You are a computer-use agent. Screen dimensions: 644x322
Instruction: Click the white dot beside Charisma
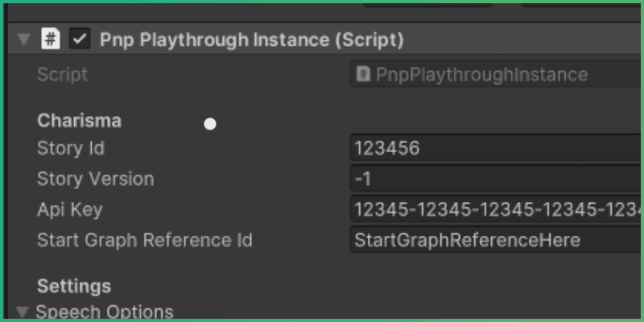coord(210,124)
